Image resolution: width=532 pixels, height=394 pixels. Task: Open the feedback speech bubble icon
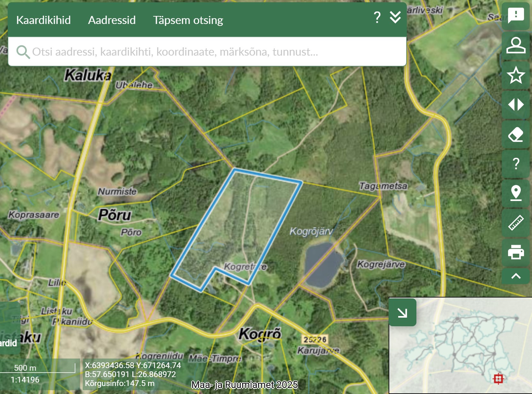click(x=516, y=16)
